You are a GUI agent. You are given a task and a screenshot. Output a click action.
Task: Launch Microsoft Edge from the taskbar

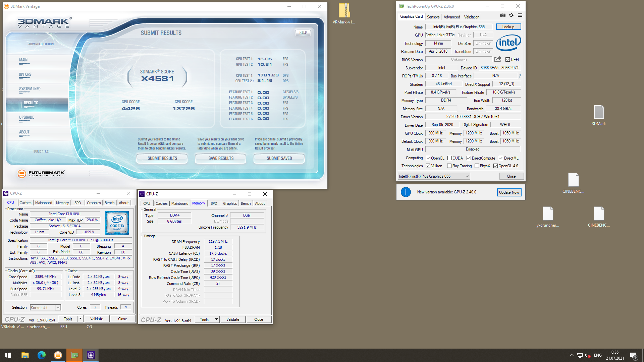click(42, 355)
